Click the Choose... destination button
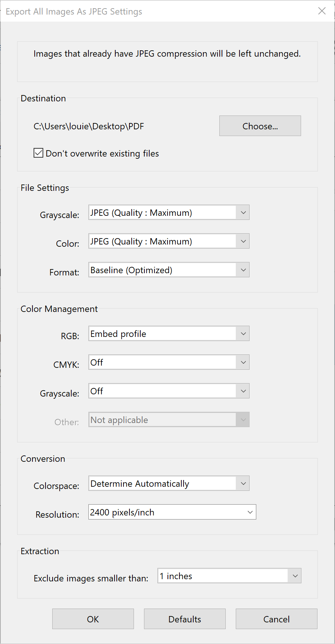335x644 pixels. pyautogui.click(x=260, y=126)
